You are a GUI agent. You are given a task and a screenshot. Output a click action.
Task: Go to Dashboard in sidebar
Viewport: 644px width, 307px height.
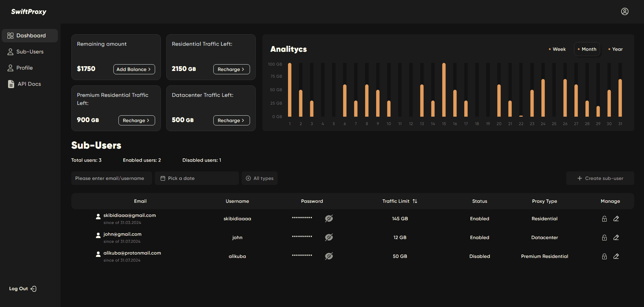[30, 36]
